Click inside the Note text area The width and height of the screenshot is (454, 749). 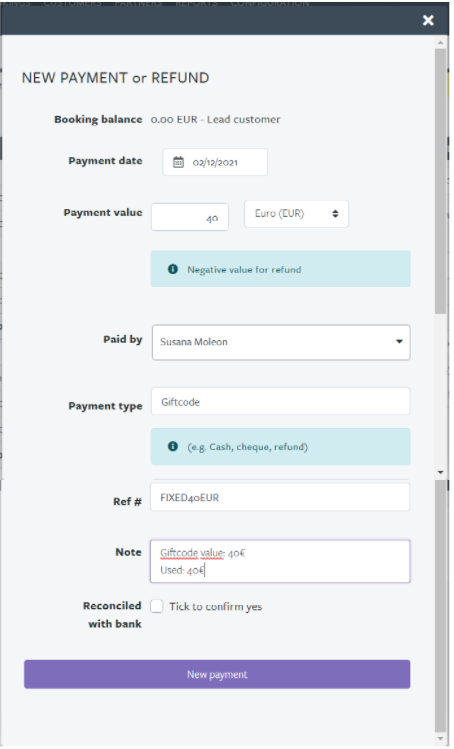click(x=280, y=561)
